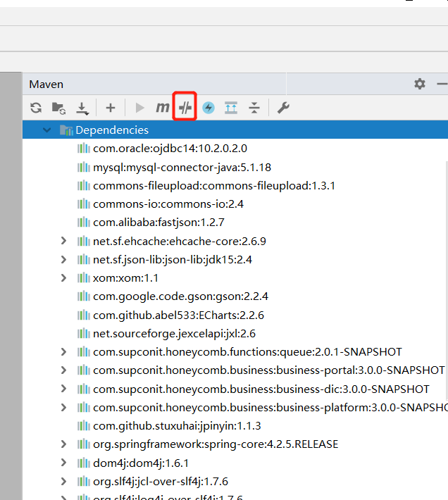Toggle offline mode lightning icon

pyautogui.click(x=209, y=108)
